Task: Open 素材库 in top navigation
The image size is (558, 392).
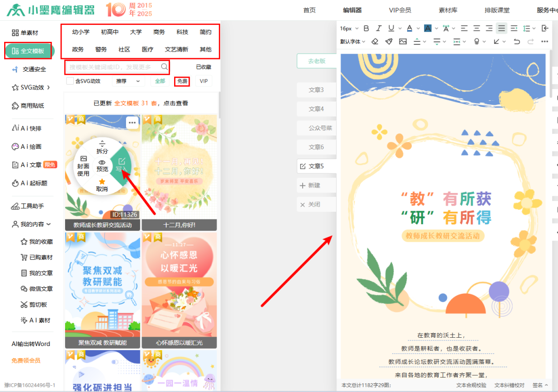Action: pyautogui.click(x=447, y=10)
